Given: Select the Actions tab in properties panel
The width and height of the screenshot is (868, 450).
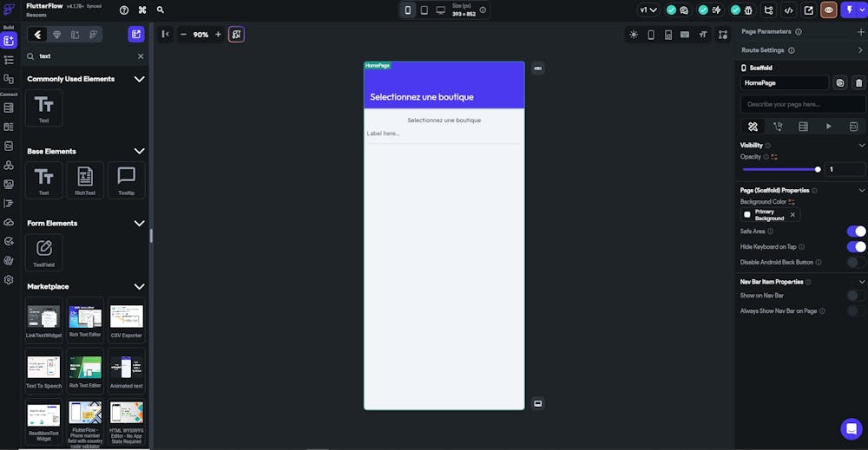Looking at the screenshot, I should coord(778,127).
